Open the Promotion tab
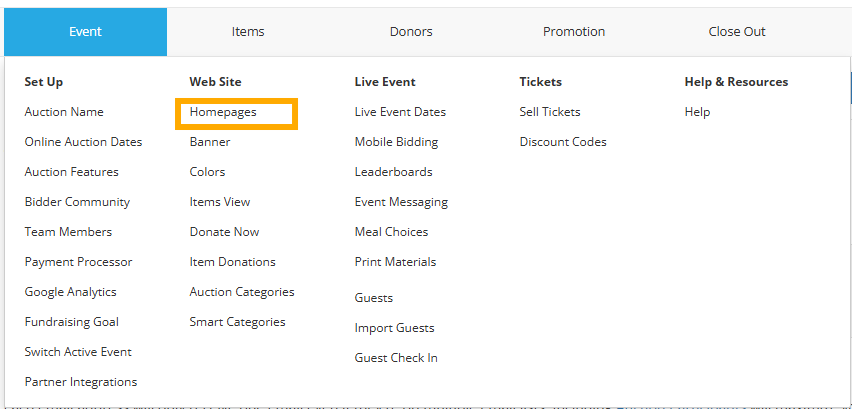This screenshot has width=852, height=409. click(x=574, y=32)
